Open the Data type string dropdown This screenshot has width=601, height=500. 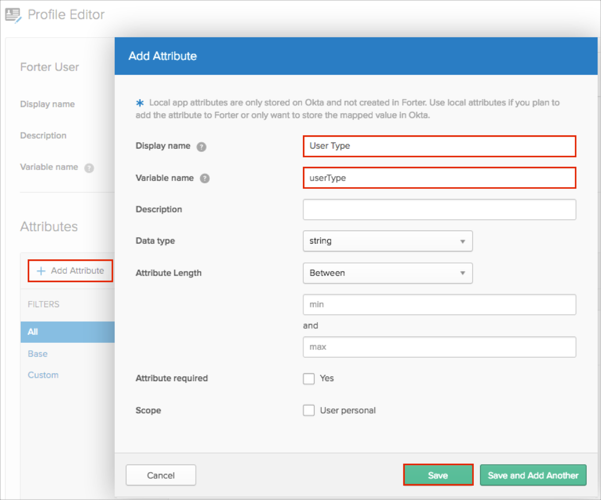[x=387, y=241]
